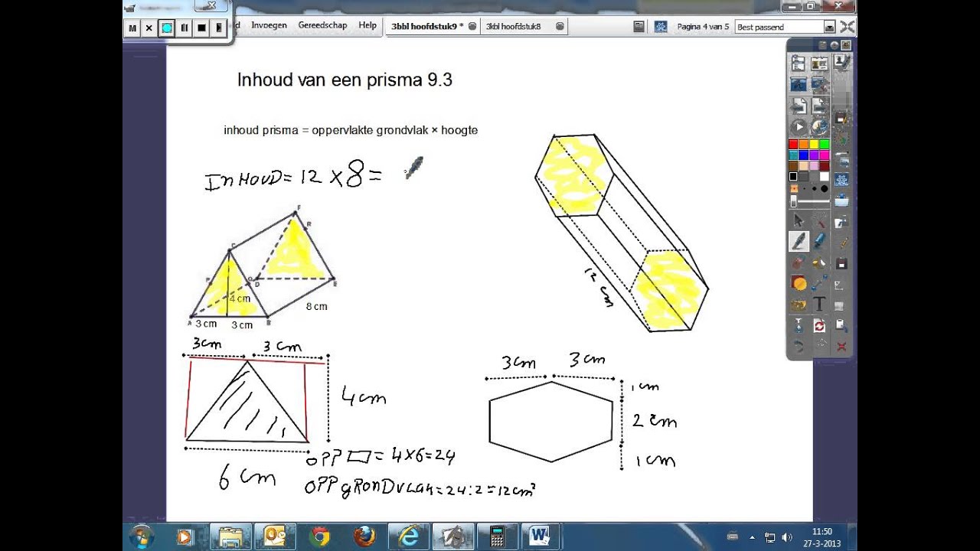The width and height of the screenshot is (980, 551).
Task: Open the Gereedschap menu
Action: (322, 25)
